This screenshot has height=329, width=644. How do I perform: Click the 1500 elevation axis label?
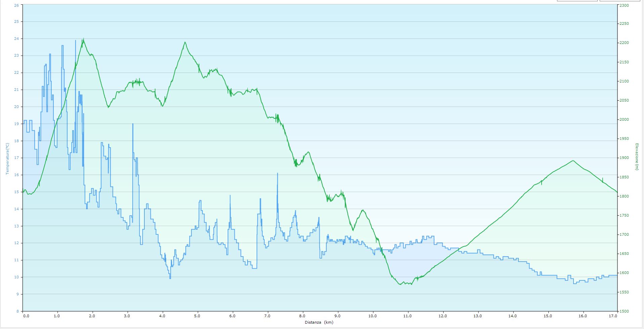click(624, 311)
